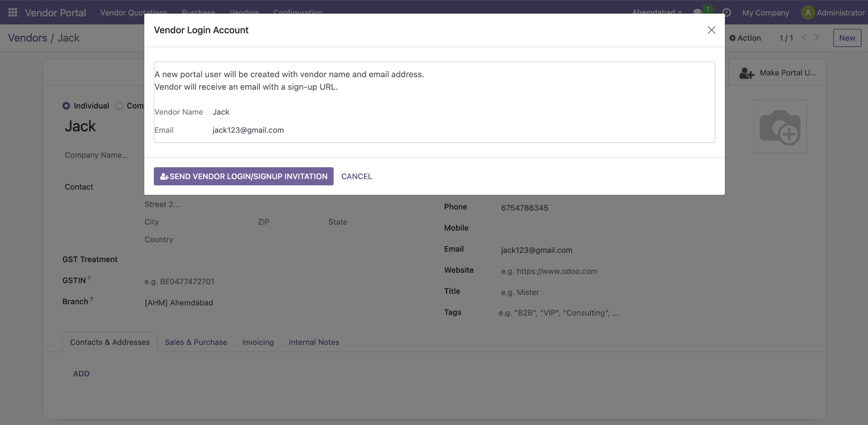Click the record pager 1 / 1
The image size is (868, 425).
(x=786, y=38)
